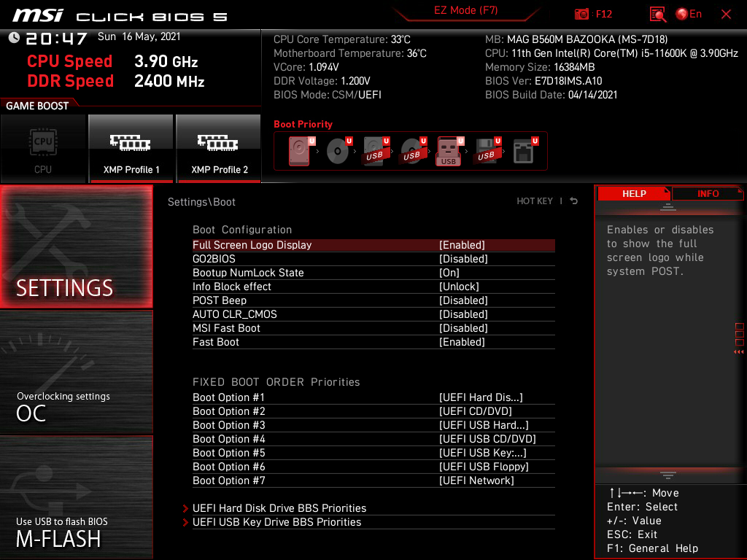
Task: Change language via the globe En icon
Action: (689, 15)
